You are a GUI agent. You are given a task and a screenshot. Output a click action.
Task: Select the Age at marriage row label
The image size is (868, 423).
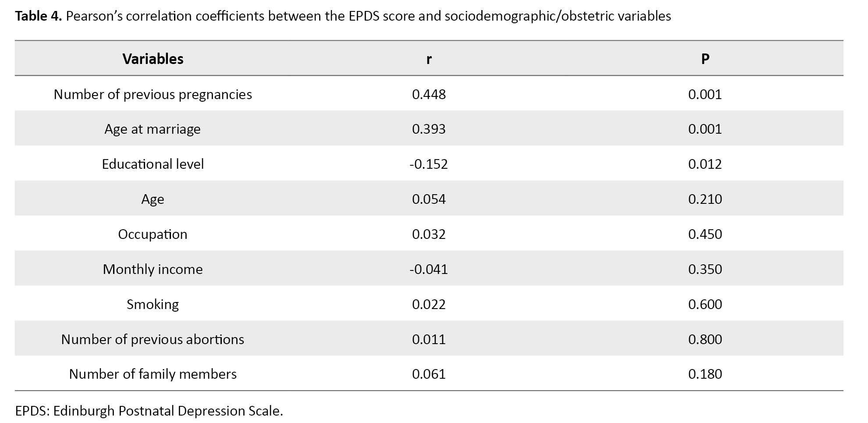click(153, 129)
